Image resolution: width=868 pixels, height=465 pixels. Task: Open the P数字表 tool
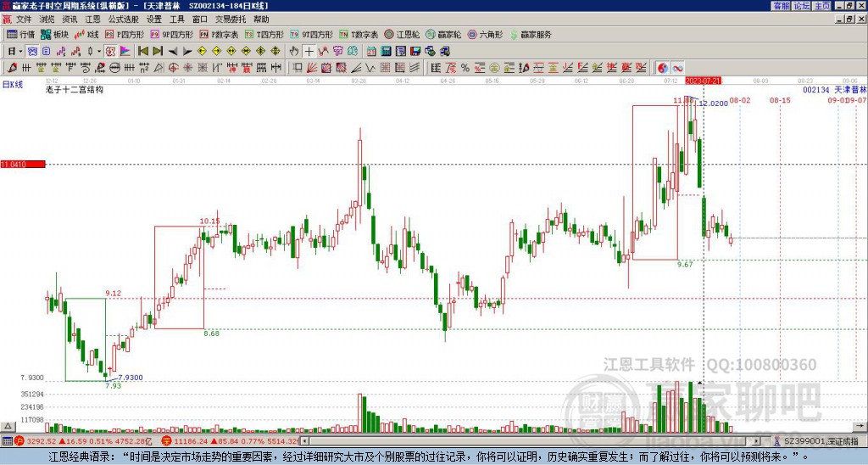click(219, 34)
